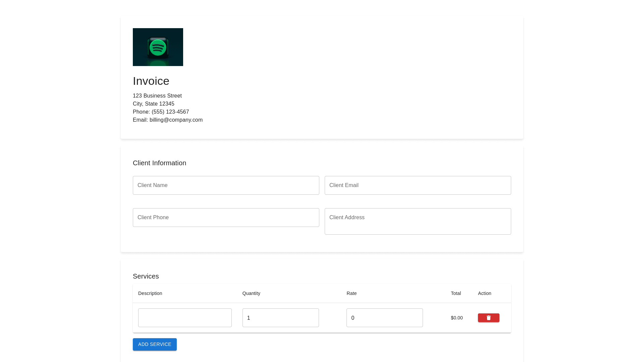Click the Rate column header
The width and height of the screenshot is (644, 362).
pos(352,293)
